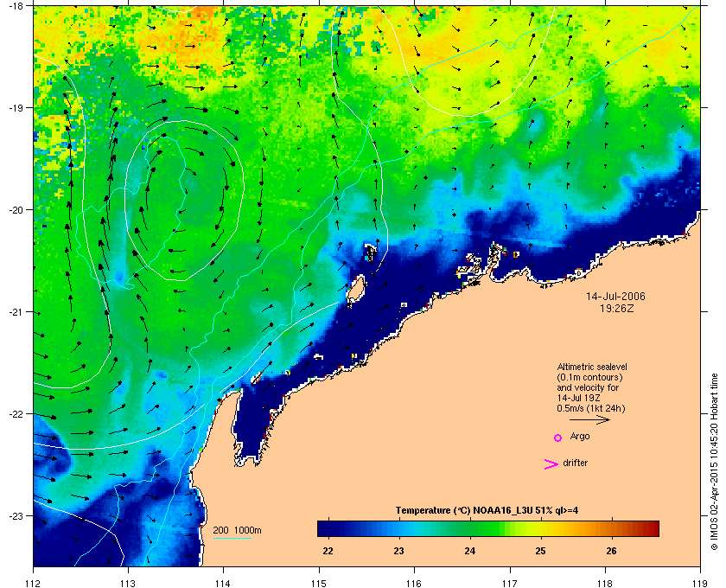Click the temperature color bar
Screen dimensions: 726x588
[488, 528]
